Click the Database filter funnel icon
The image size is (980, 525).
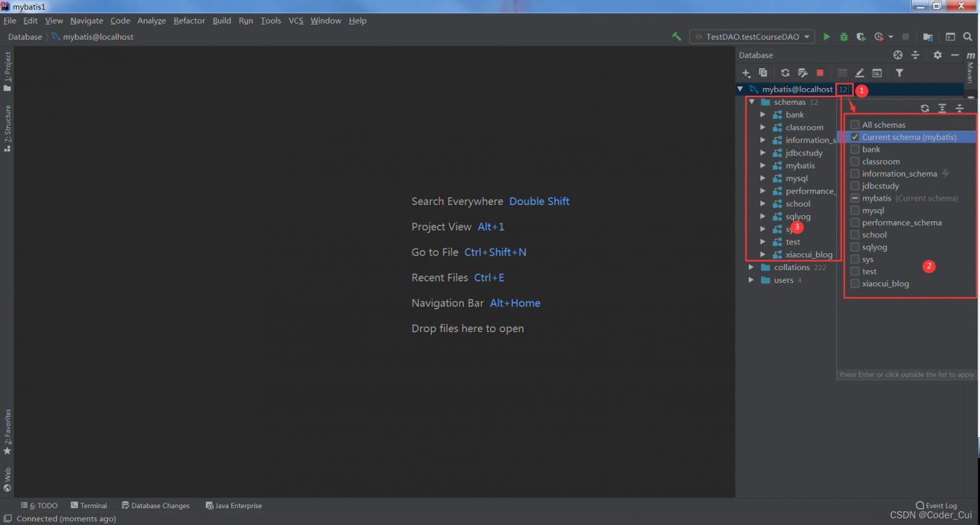[x=900, y=73]
